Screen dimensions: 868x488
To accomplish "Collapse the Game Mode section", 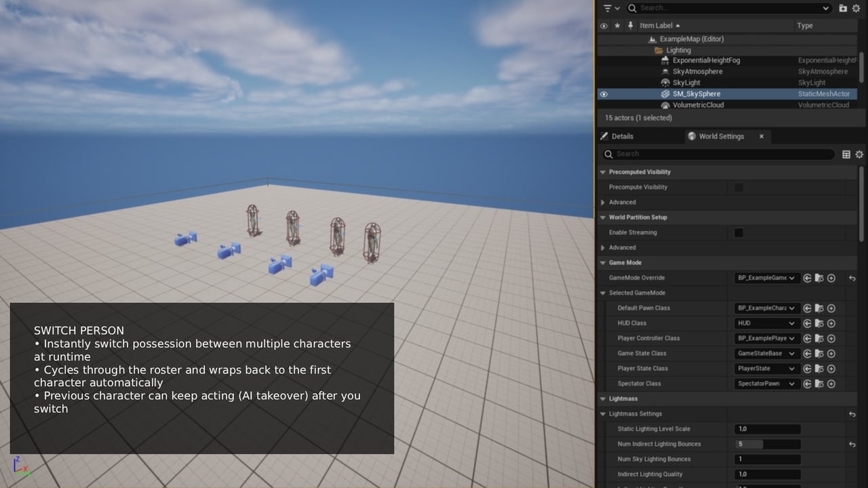I will [x=603, y=263].
